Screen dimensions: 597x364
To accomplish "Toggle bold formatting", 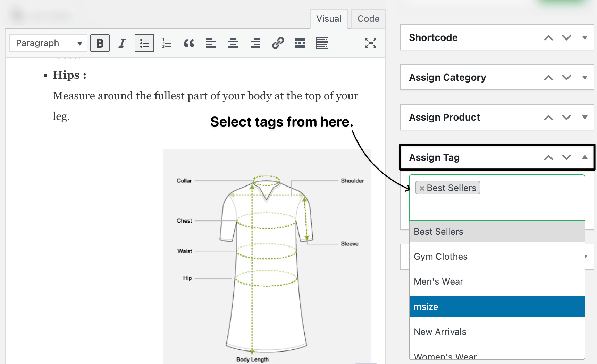I will [100, 43].
